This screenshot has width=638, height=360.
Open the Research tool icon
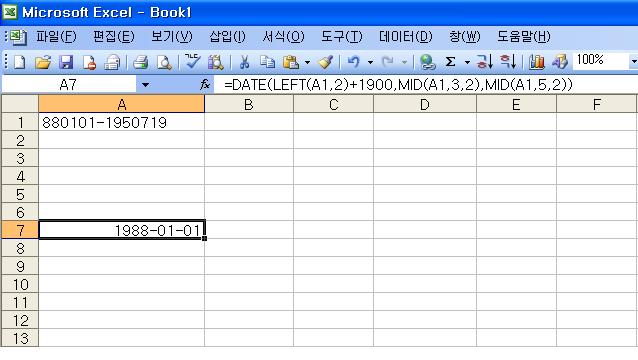click(x=216, y=62)
